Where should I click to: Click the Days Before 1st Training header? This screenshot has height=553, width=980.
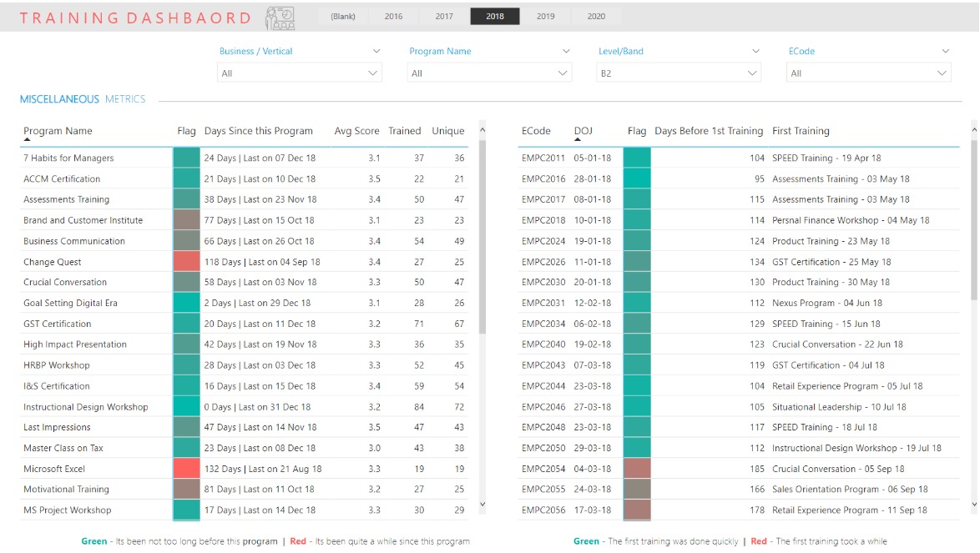point(708,131)
